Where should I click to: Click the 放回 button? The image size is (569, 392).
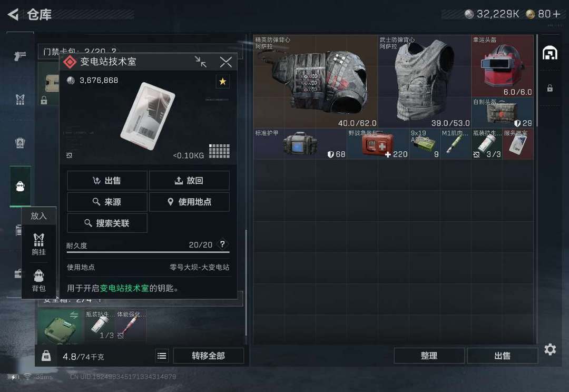[189, 180]
